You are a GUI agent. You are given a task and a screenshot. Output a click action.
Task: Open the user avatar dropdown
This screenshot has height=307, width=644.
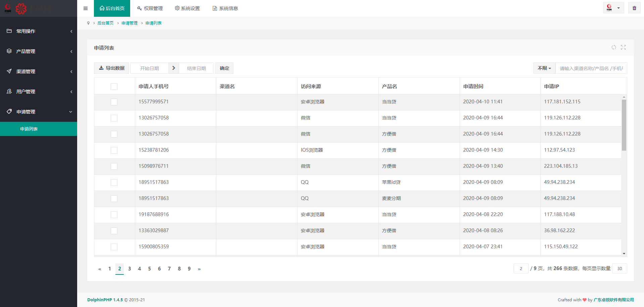pyautogui.click(x=613, y=8)
